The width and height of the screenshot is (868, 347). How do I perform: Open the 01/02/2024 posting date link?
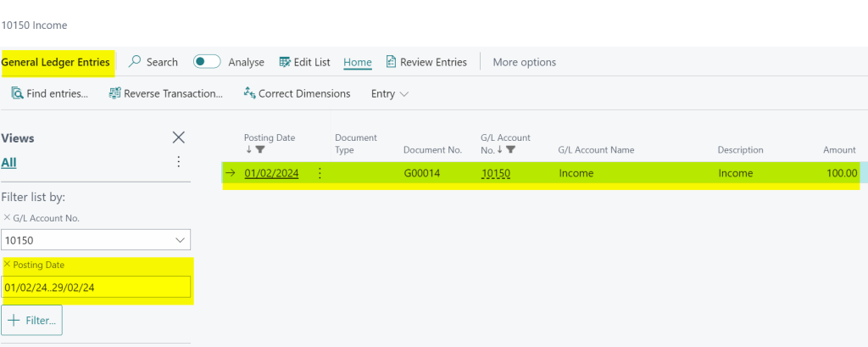[x=271, y=173]
